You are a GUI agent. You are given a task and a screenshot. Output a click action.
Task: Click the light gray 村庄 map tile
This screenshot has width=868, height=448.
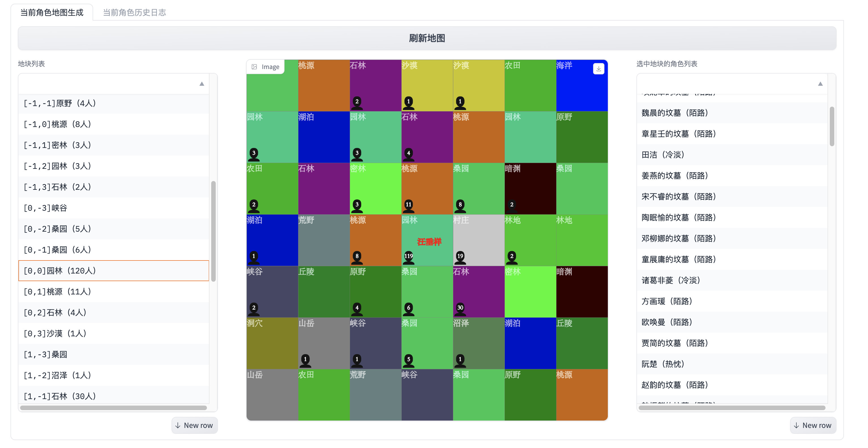click(478, 240)
